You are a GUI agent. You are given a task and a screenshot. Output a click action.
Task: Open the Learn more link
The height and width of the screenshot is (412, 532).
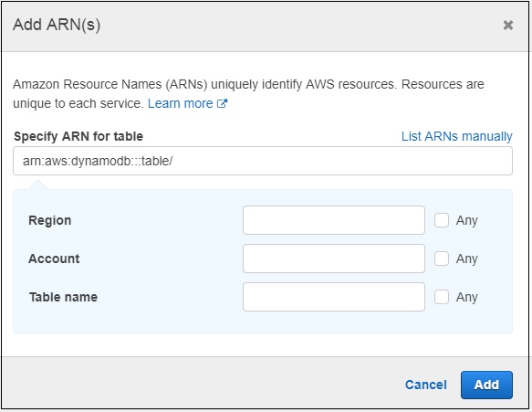(x=180, y=103)
